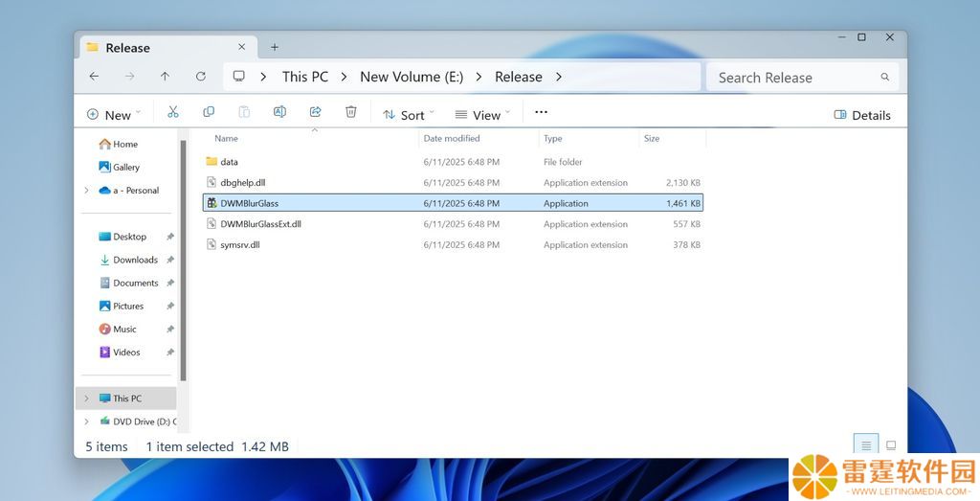Switch to details list view icon

pyautogui.click(x=866, y=445)
